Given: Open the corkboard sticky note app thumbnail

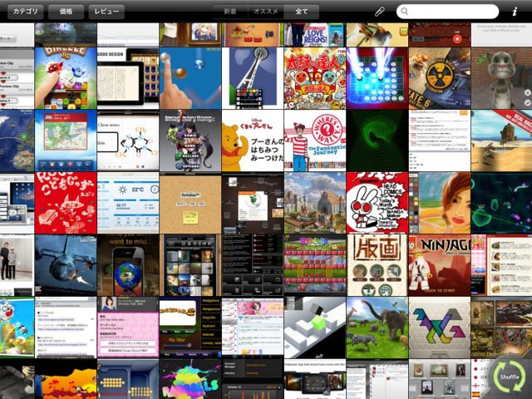Looking at the screenshot, I should tap(190, 203).
